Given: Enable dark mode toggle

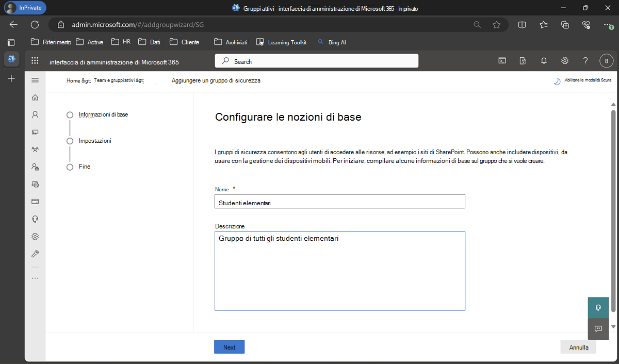Looking at the screenshot, I should (x=583, y=81).
